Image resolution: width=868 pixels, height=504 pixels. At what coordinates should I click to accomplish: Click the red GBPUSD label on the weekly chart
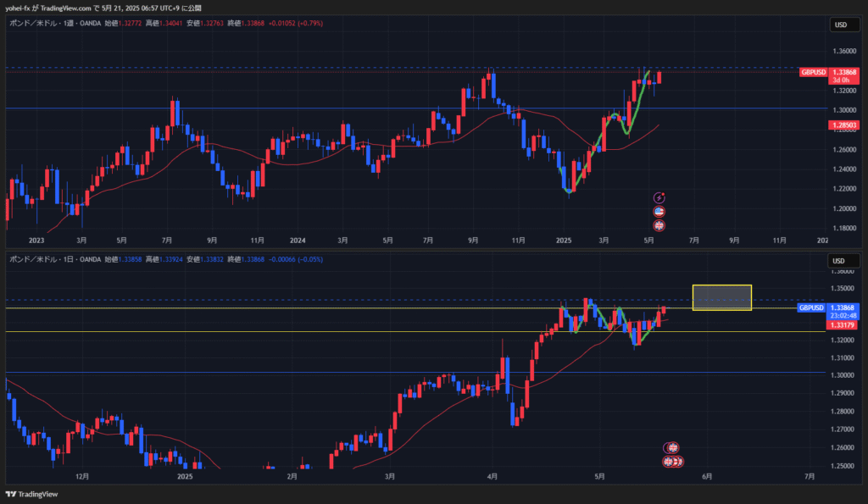tap(813, 72)
